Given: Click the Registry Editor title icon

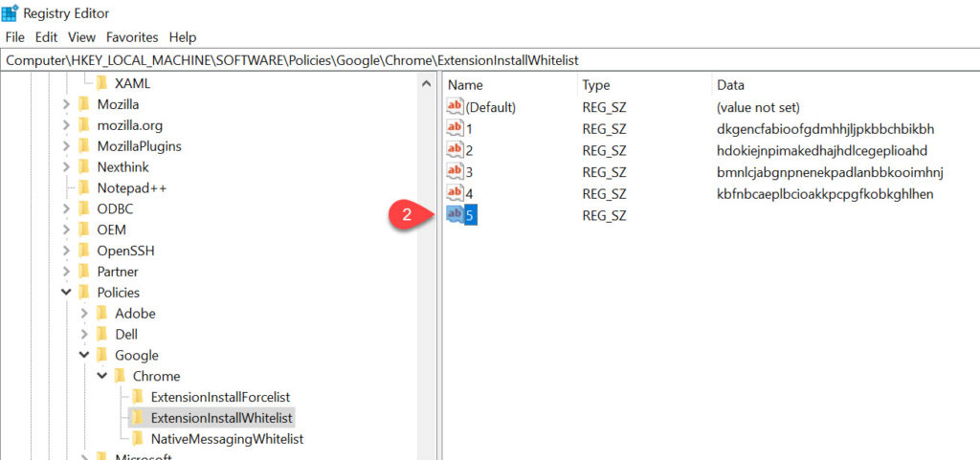Looking at the screenshot, I should (10, 12).
